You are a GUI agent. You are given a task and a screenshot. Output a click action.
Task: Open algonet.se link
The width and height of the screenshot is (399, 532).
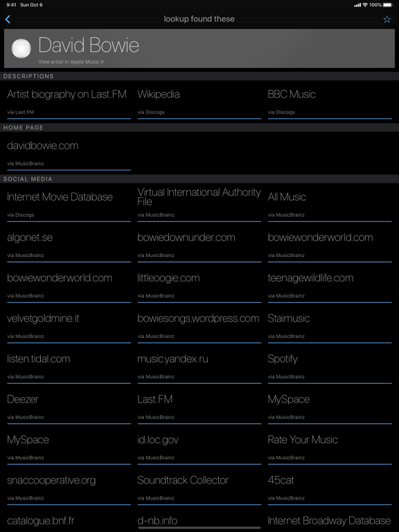(x=69, y=246)
